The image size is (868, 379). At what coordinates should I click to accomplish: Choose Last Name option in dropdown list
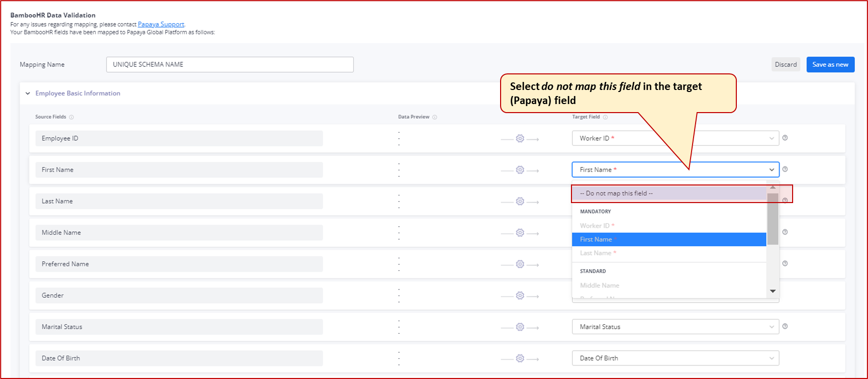point(669,253)
